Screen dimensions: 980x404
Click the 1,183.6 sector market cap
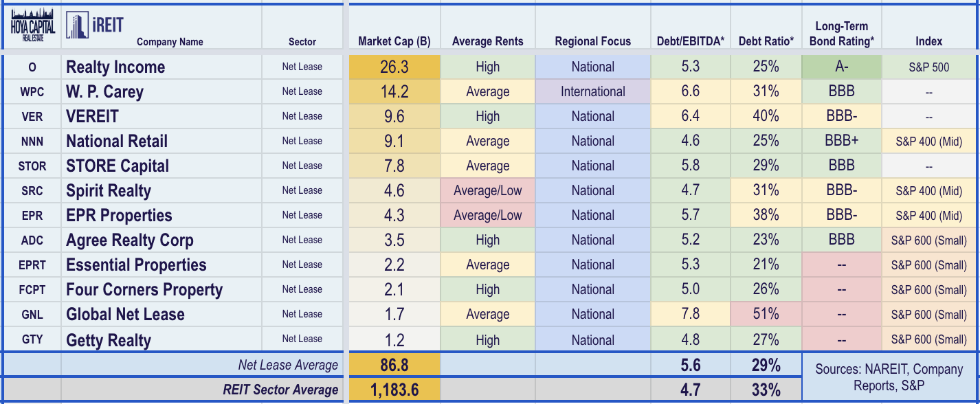click(394, 390)
